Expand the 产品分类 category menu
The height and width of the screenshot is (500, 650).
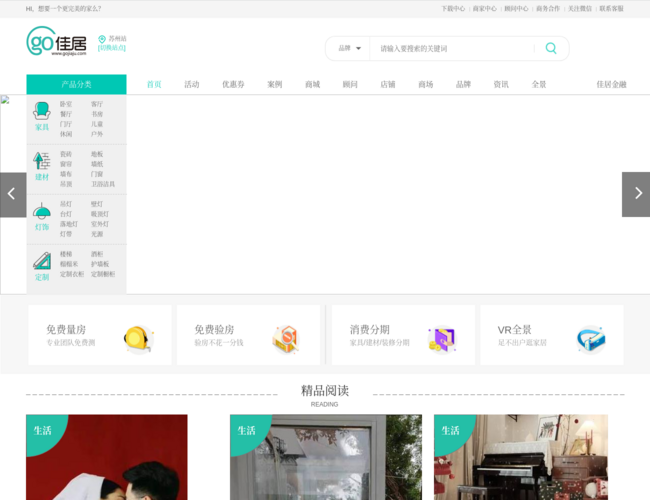coord(76,85)
